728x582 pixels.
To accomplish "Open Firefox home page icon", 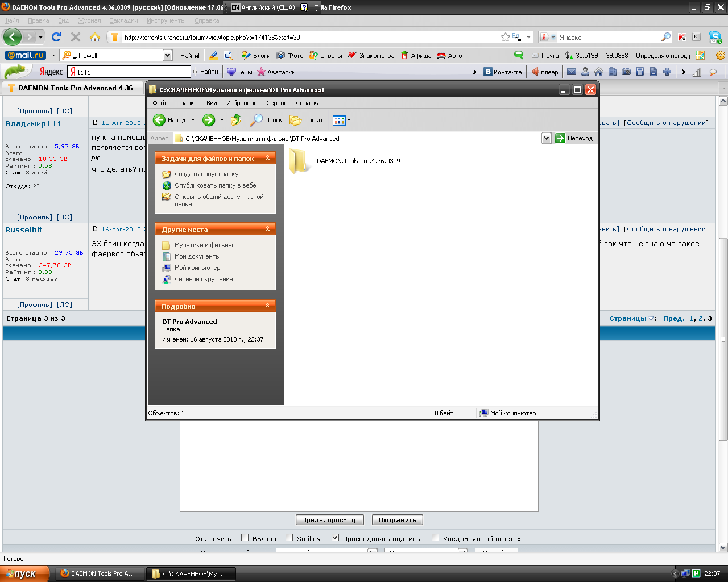I will tap(95, 37).
